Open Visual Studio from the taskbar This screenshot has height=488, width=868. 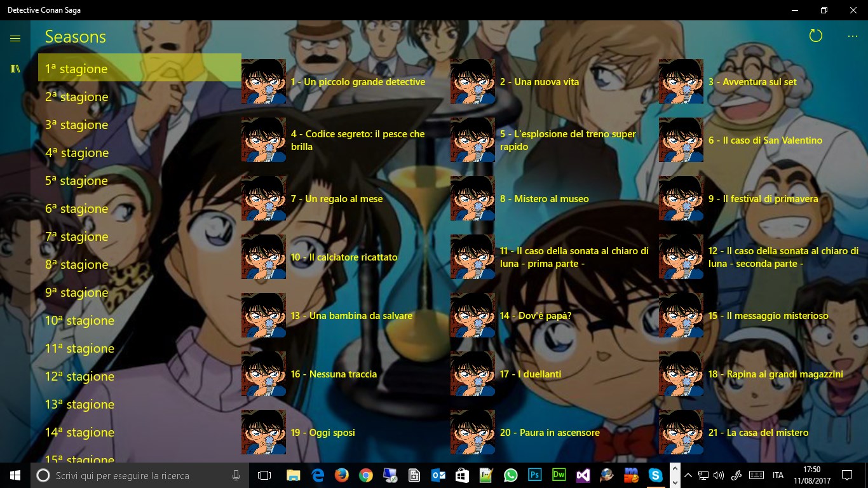click(x=583, y=475)
